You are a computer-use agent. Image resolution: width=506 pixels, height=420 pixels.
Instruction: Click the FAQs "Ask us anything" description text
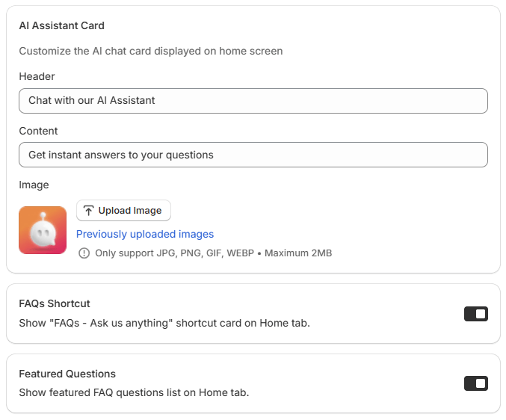164,323
